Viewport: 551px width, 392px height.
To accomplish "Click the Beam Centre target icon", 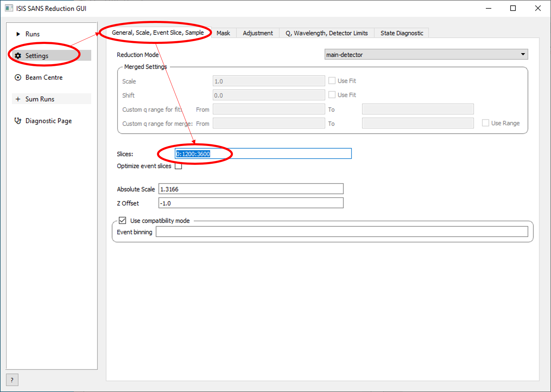I will click(18, 77).
